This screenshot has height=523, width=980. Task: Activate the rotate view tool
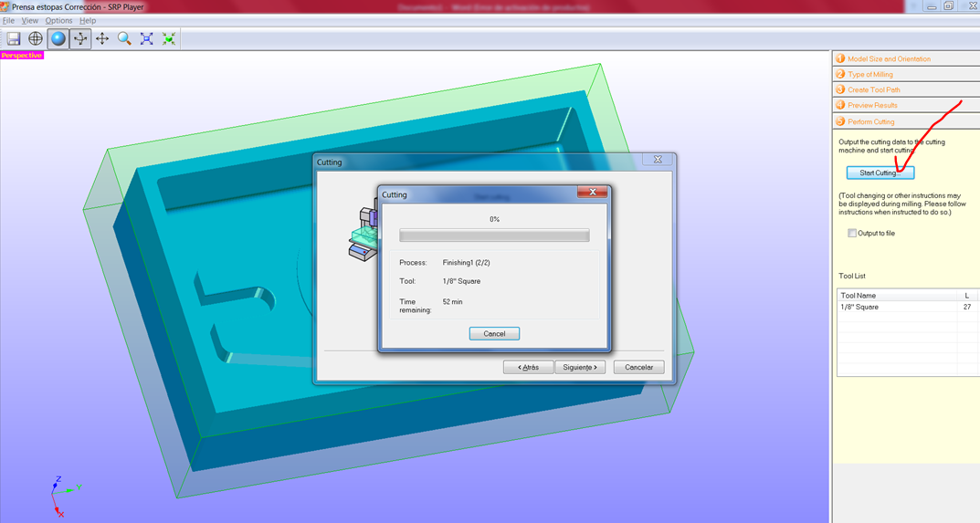click(x=80, y=38)
